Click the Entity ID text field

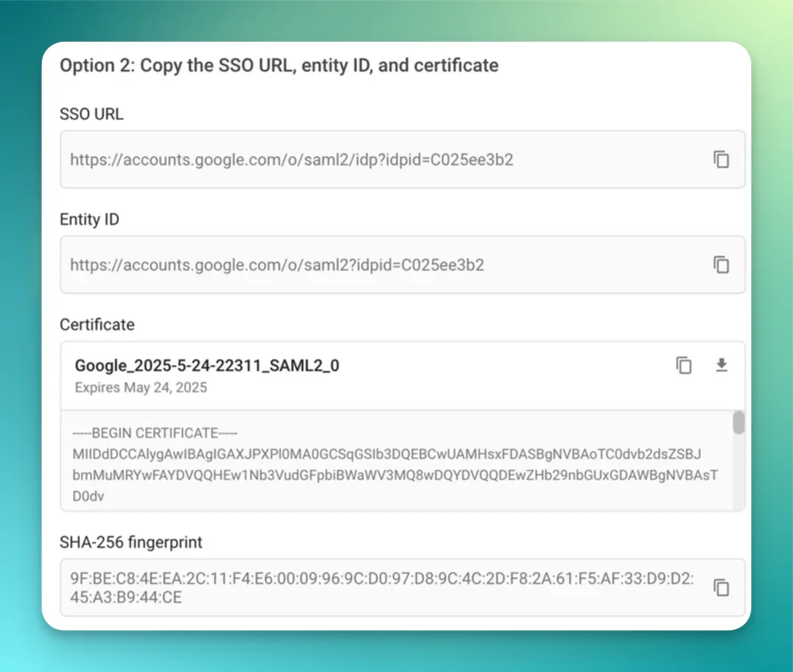(402, 265)
